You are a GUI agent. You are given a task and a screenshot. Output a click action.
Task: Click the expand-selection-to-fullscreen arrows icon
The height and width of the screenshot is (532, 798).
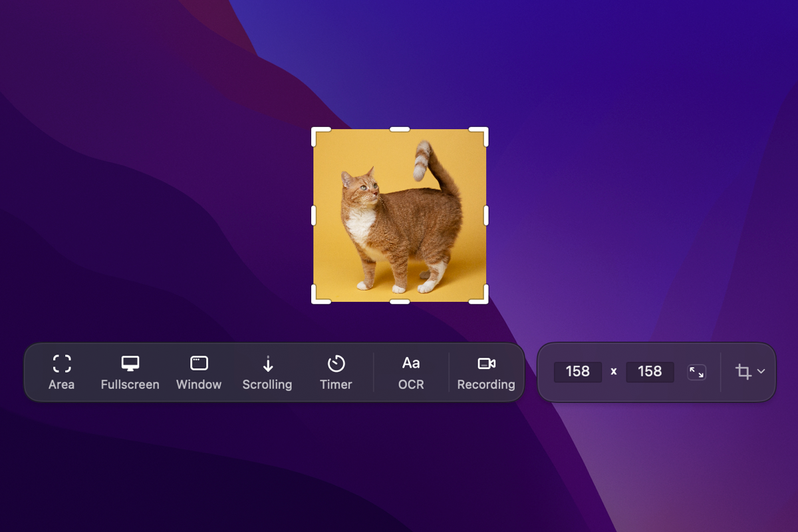[x=697, y=372]
